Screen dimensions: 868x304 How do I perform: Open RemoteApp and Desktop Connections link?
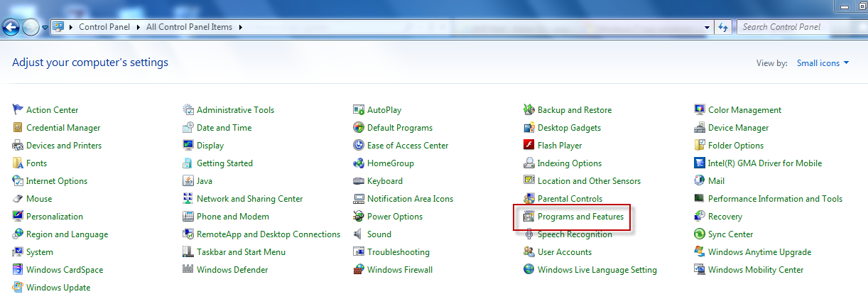coord(268,234)
